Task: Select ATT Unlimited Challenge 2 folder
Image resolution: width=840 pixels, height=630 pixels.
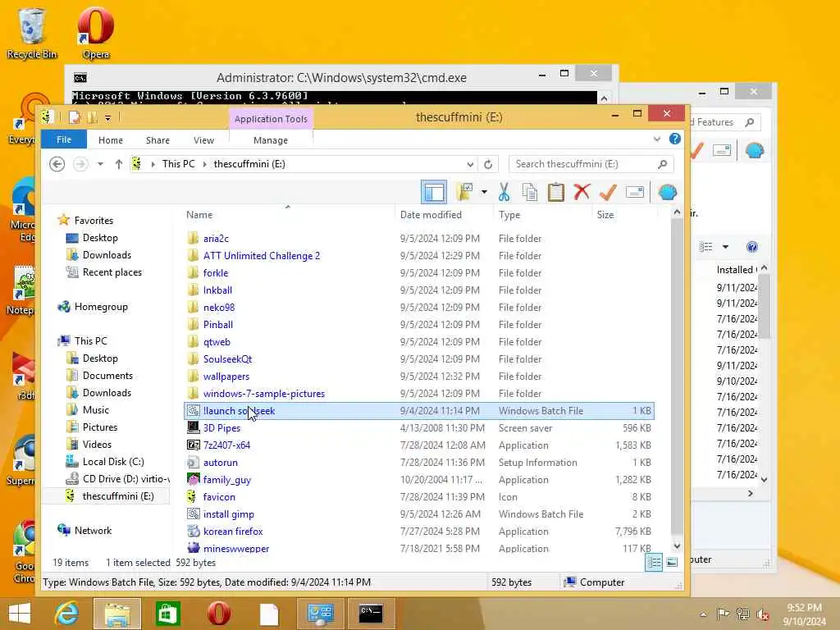Action: click(262, 256)
